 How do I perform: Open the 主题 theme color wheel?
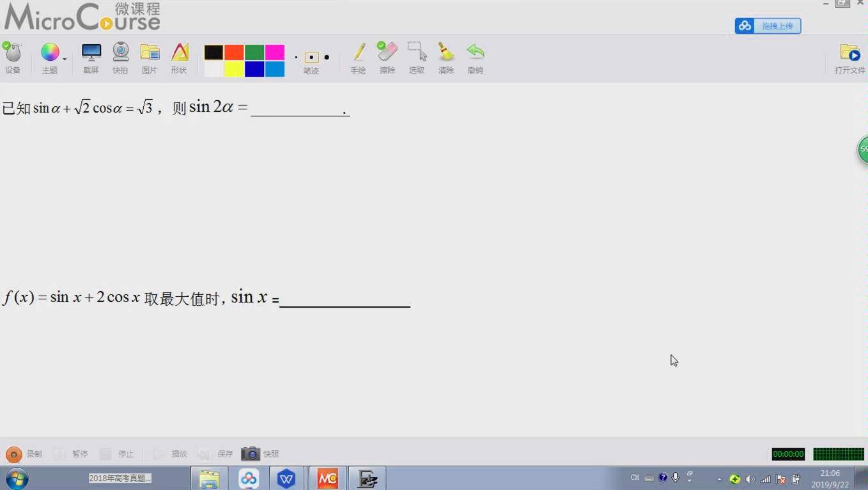click(49, 52)
